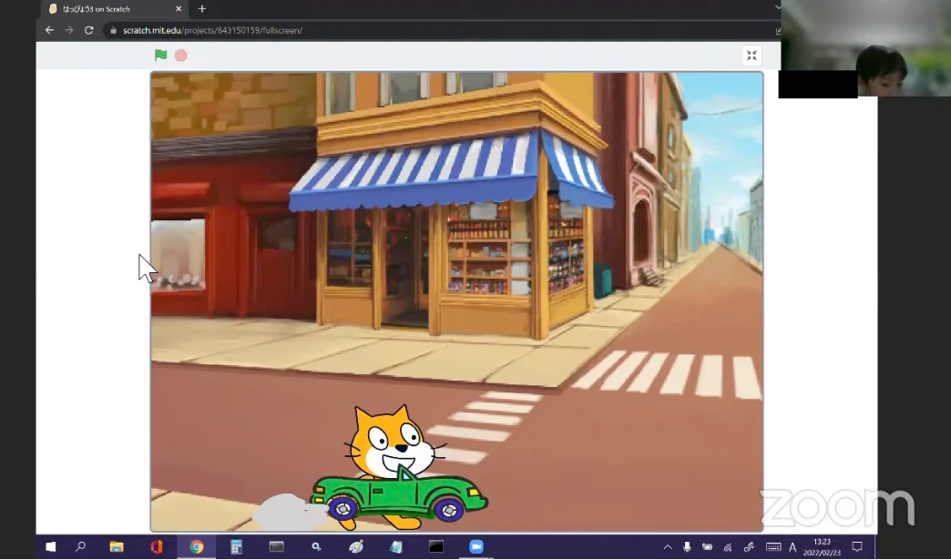
Task: Open the clock showing 13:23
Action: pos(822,546)
